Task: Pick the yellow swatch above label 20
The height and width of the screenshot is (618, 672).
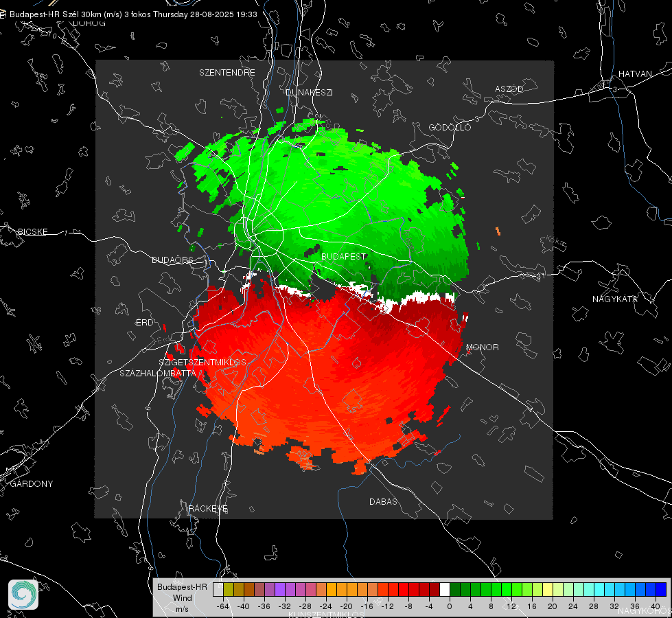Action: click(x=548, y=590)
